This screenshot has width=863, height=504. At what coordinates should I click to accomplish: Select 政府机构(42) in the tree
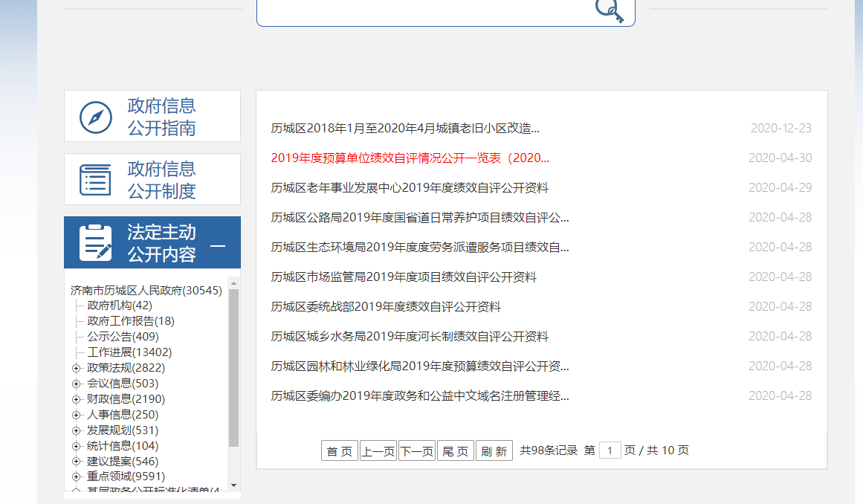(x=120, y=306)
